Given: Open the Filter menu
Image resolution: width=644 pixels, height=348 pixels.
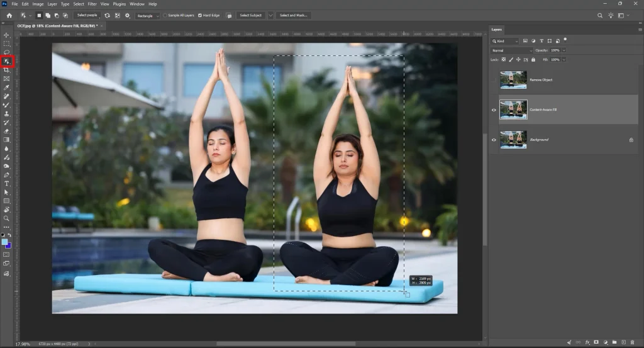Looking at the screenshot, I should pos(92,4).
